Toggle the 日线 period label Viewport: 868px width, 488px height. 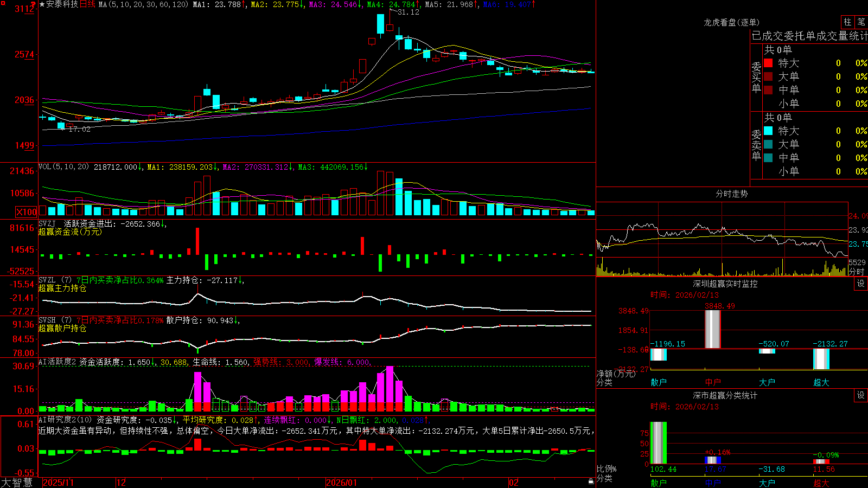[87, 4]
